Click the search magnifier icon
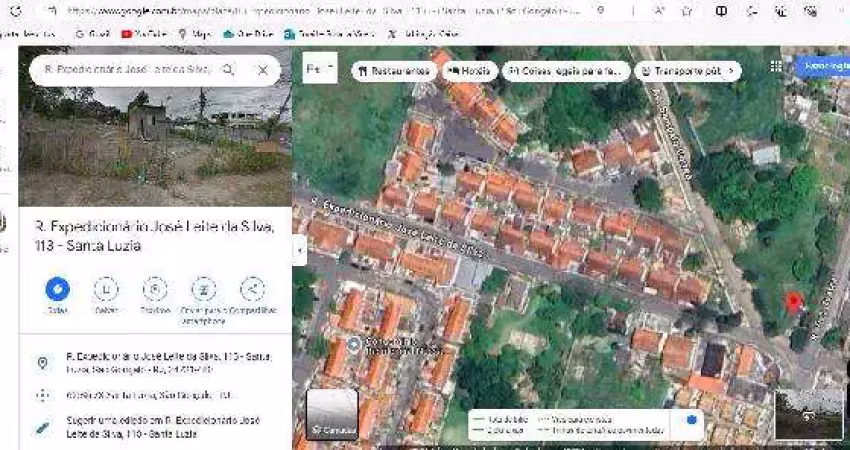The image size is (850, 450). [x=229, y=70]
